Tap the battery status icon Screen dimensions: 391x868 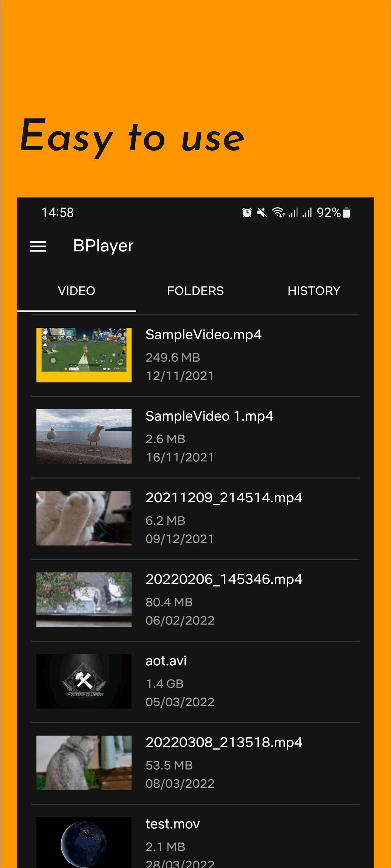coord(346,213)
